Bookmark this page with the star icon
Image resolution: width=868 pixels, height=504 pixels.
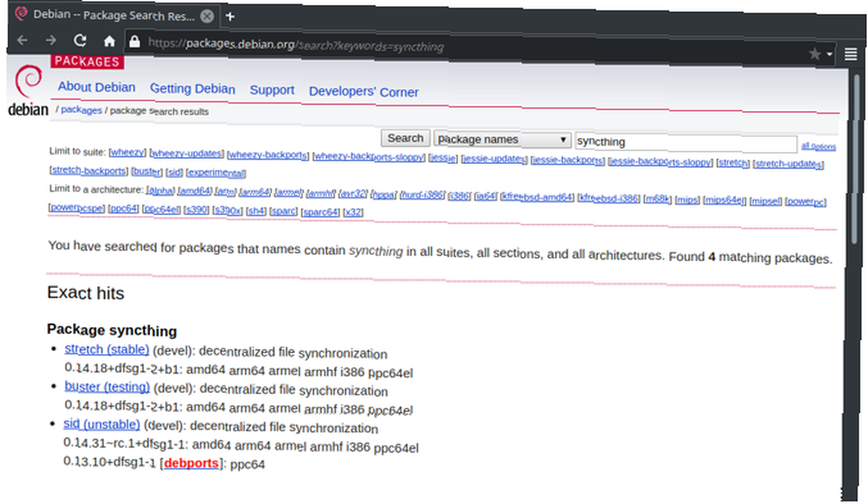(814, 54)
